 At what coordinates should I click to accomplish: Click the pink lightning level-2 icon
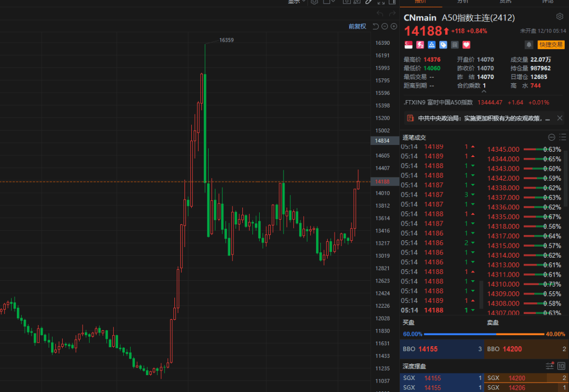click(420, 45)
